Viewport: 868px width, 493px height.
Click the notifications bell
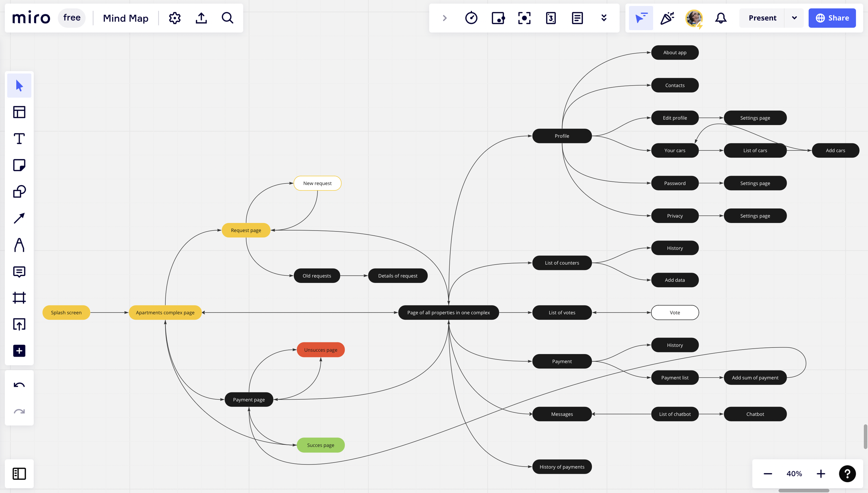721,18
